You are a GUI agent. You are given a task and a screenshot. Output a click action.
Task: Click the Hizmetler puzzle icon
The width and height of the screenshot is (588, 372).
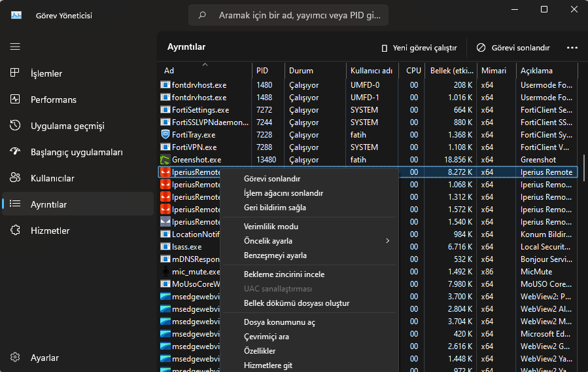coord(15,230)
